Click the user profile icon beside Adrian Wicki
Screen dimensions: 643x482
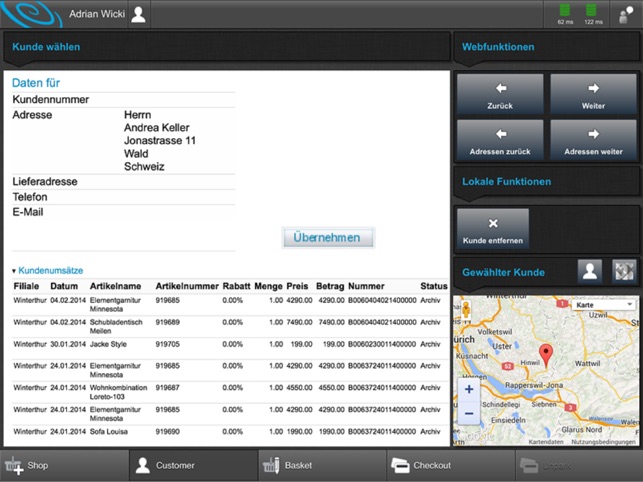pyautogui.click(x=139, y=14)
